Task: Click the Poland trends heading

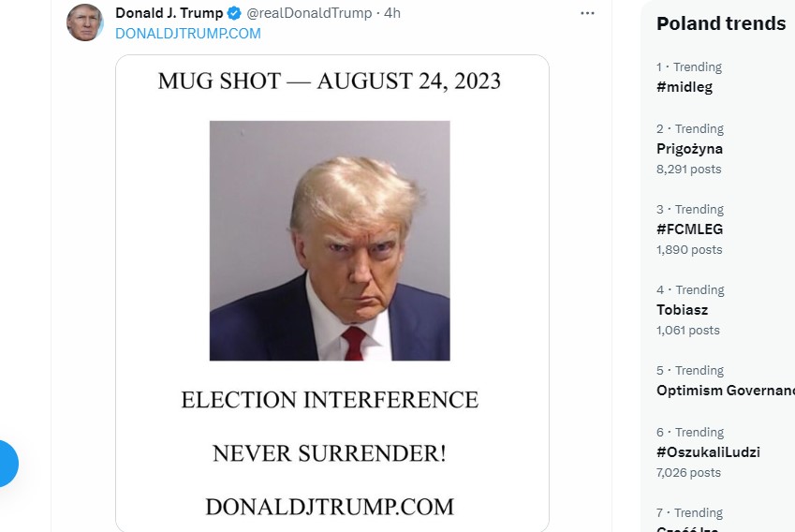Action: pos(721,24)
